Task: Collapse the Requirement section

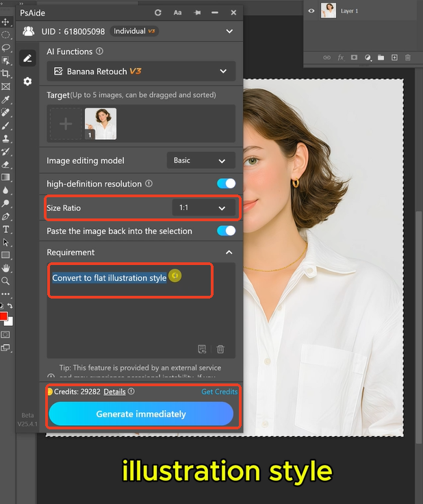Action: click(229, 252)
